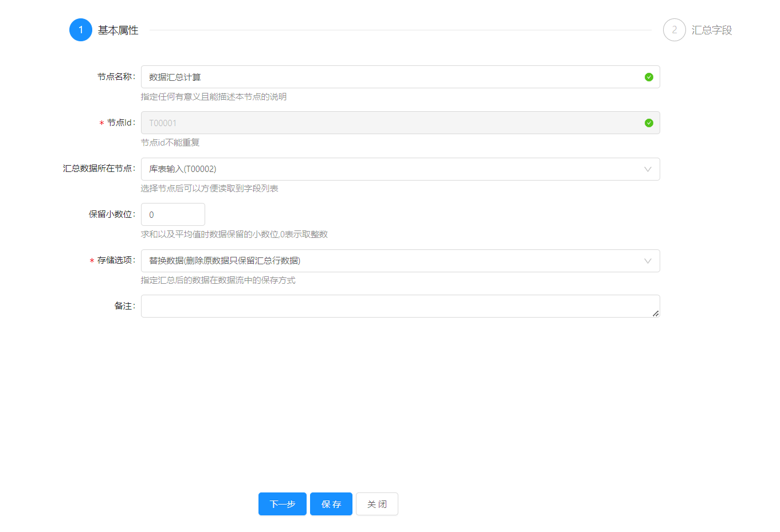Click the 存储选项 field label
This screenshot has width=780, height=532.
(115, 260)
